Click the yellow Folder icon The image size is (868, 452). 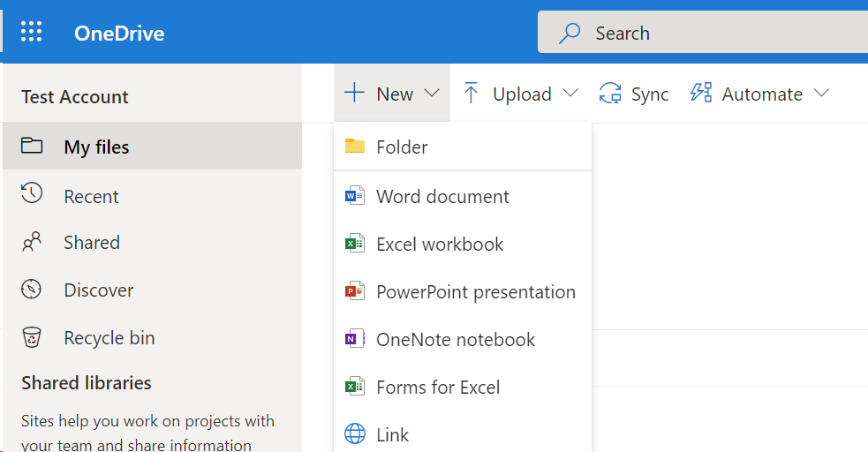tap(355, 146)
